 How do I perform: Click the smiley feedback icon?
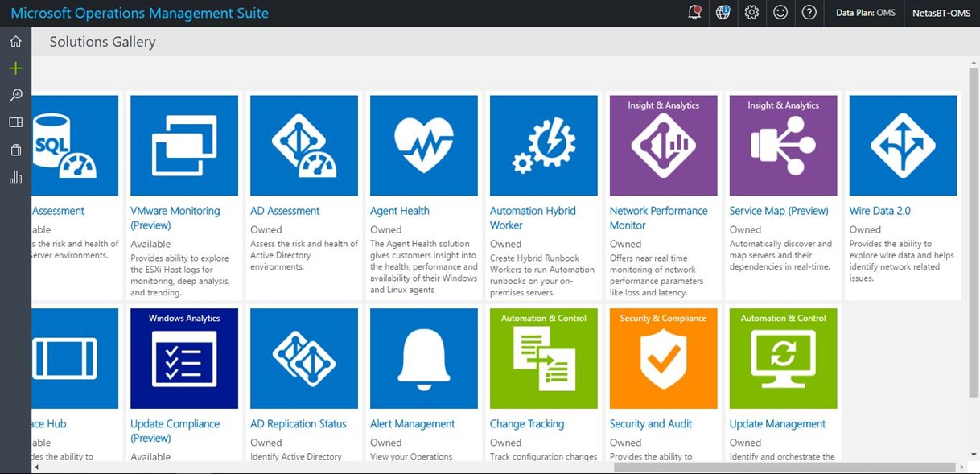click(780, 13)
